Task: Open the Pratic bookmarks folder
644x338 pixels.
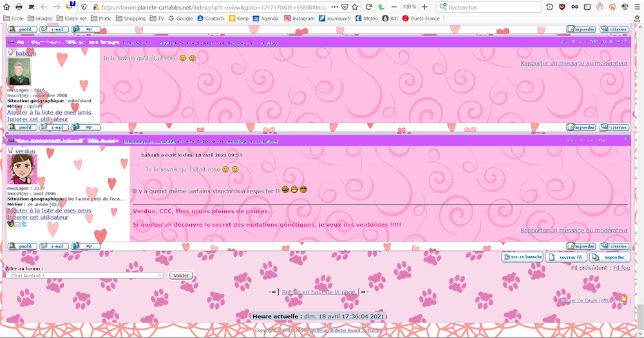Action: point(101,19)
